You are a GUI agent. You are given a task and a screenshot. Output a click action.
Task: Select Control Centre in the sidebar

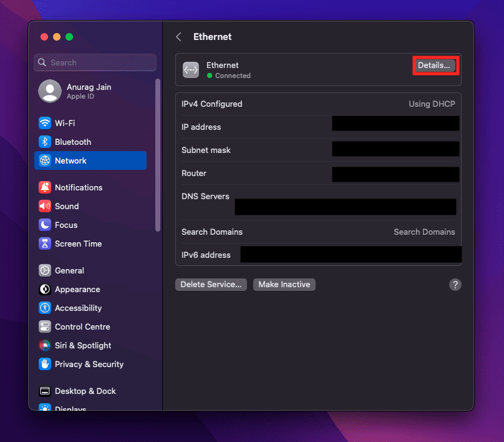click(x=90, y=327)
